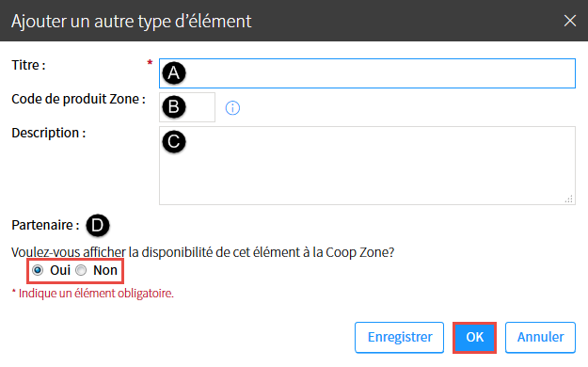Image resolution: width=588 pixels, height=367 pixels.
Task: Confirm with the OK button
Action: pos(475,337)
